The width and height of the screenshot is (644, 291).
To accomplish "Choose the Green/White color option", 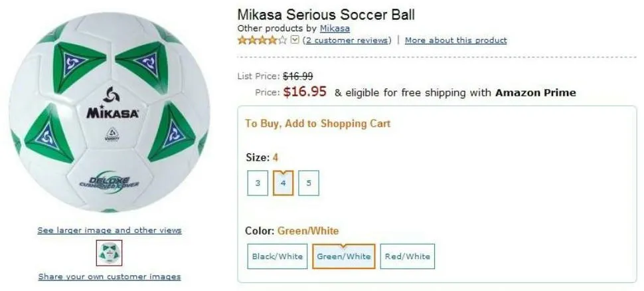I will 343,256.
